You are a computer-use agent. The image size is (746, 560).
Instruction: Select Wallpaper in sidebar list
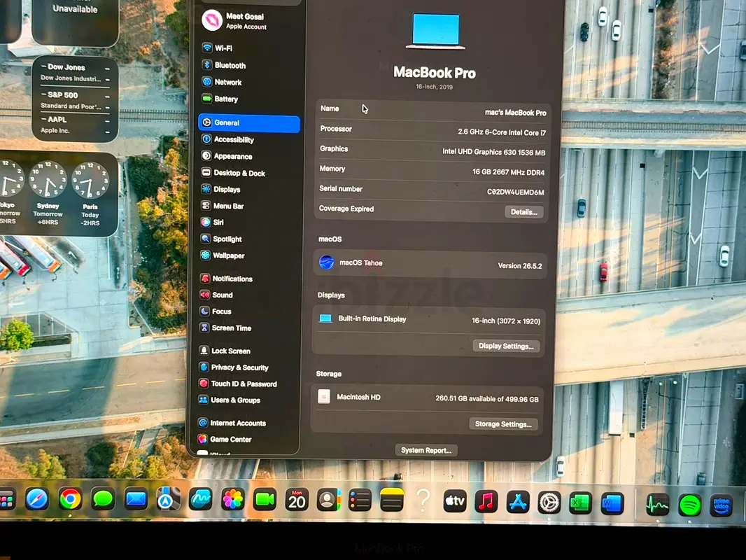click(x=248, y=255)
